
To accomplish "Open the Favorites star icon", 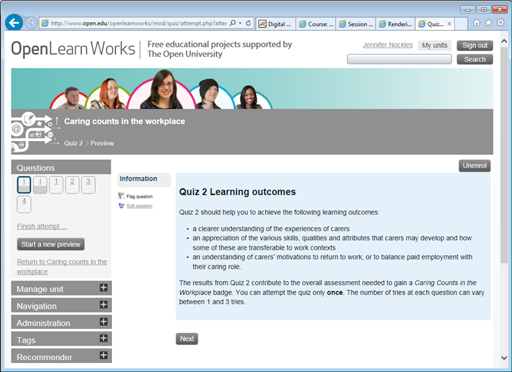I will [488, 23].
